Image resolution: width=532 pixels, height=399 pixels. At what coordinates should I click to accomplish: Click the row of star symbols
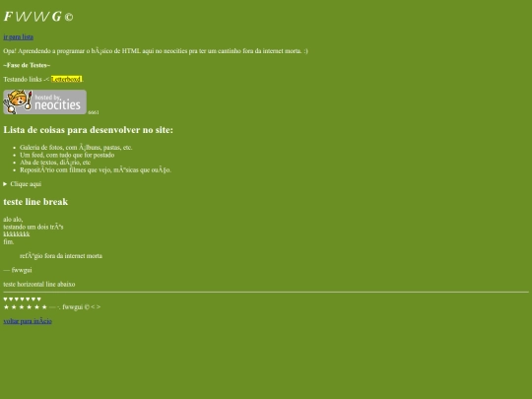[x=26, y=307]
